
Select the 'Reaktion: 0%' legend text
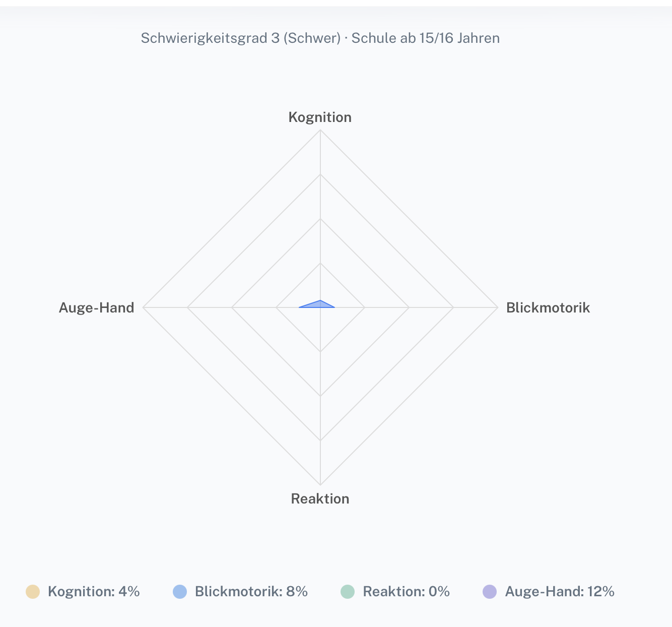[406, 592]
